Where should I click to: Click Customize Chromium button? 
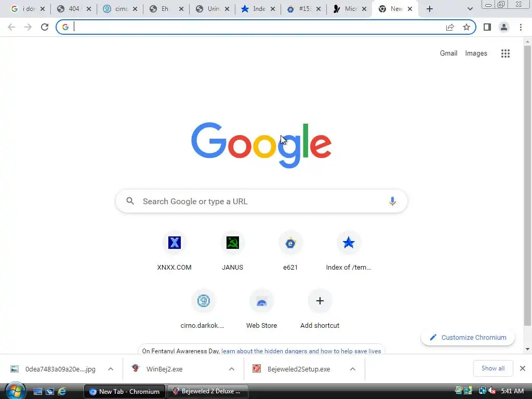468,338
